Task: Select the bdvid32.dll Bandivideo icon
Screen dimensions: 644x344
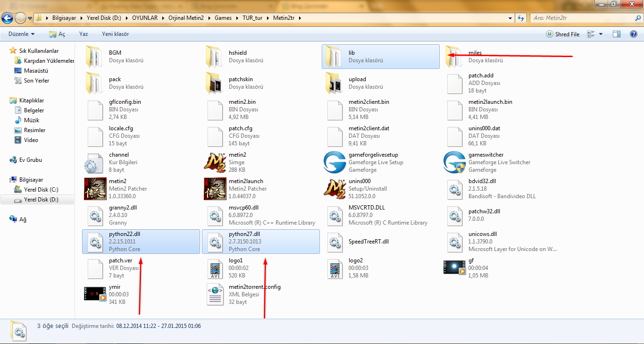Action: tap(455, 189)
